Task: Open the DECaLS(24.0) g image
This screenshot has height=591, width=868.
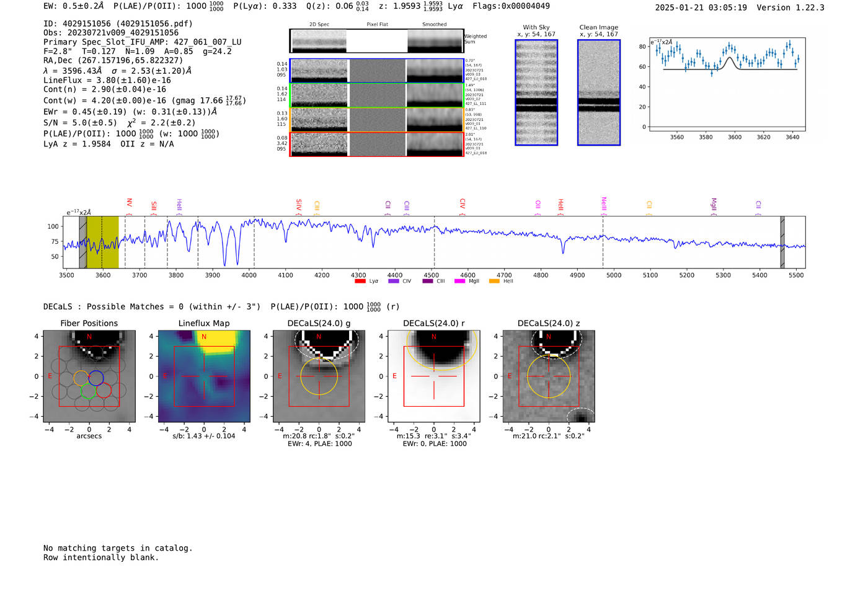Action: 319,376
